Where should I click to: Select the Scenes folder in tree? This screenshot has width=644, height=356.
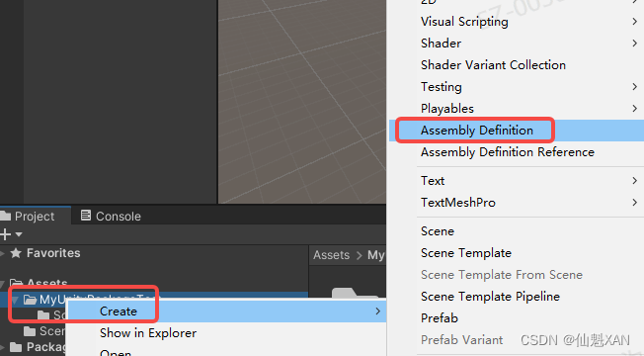click(x=51, y=331)
